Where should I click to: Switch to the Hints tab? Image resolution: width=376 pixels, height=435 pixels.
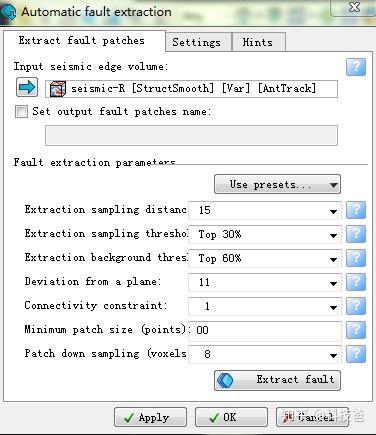258,42
